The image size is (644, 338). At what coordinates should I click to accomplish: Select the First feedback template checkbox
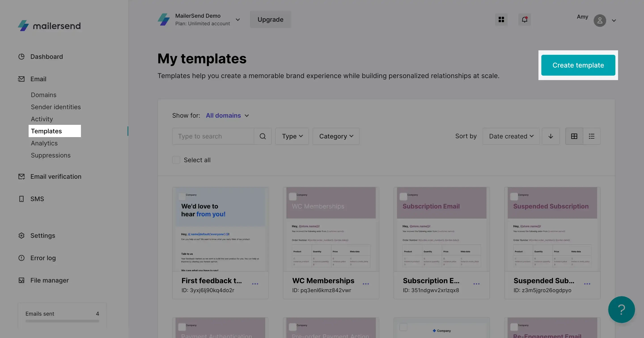pyautogui.click(x=182, y=196)
